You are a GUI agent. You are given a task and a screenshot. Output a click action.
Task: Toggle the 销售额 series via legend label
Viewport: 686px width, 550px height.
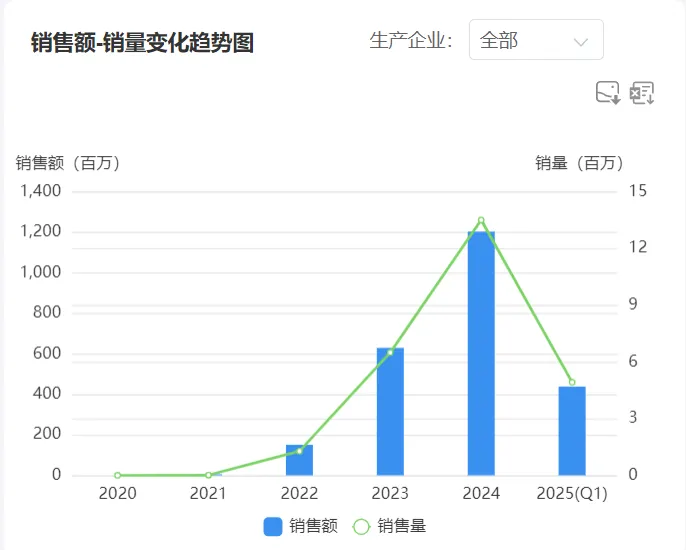[314, 526]
